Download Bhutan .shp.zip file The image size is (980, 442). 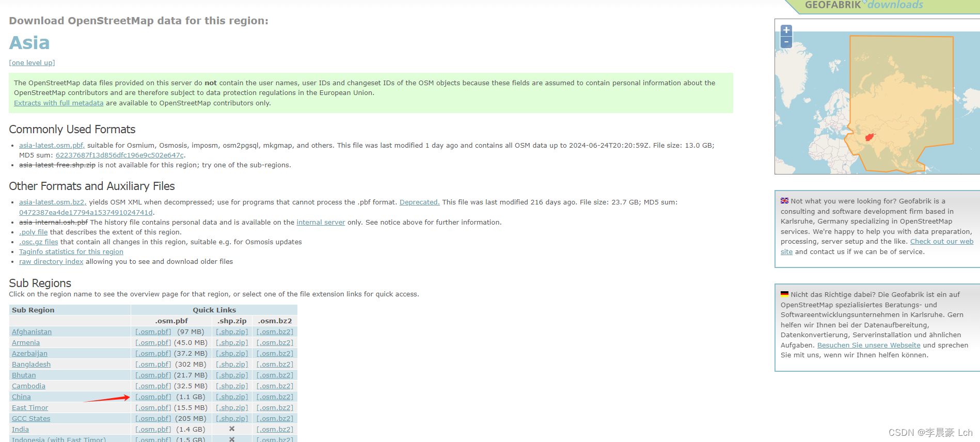click(232, 375)
